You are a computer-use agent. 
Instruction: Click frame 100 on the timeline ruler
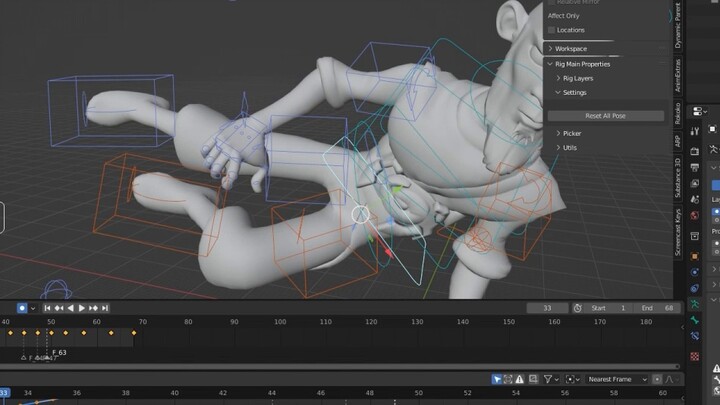tap(280, 322)
